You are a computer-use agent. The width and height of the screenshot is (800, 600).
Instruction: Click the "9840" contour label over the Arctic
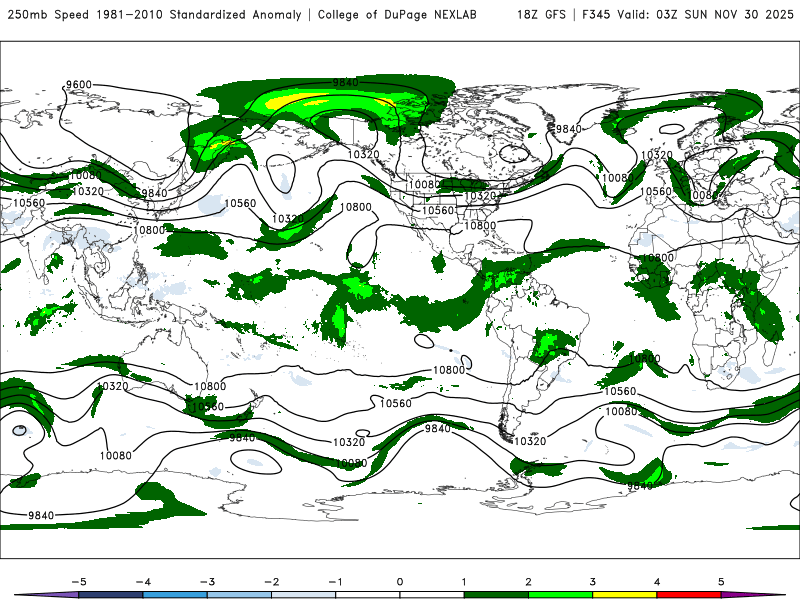tap(345, 82)
